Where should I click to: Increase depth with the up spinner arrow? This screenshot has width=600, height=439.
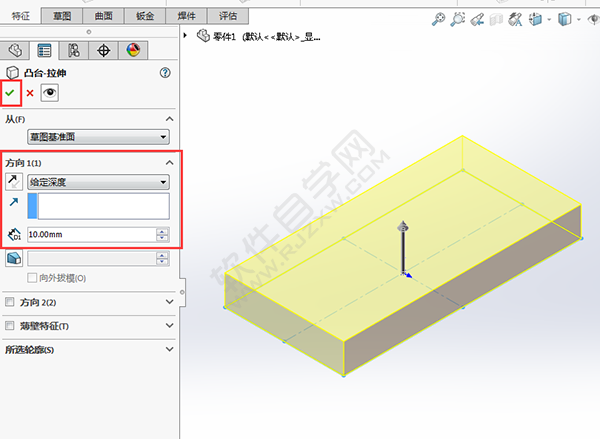(162, 231)
